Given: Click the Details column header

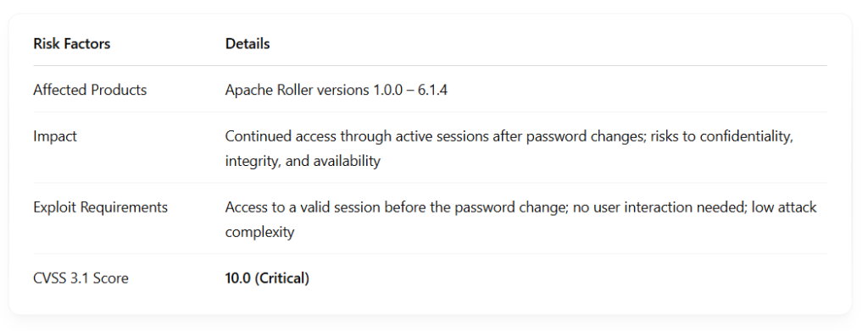Looking at the screenshot, I should 248,44.
